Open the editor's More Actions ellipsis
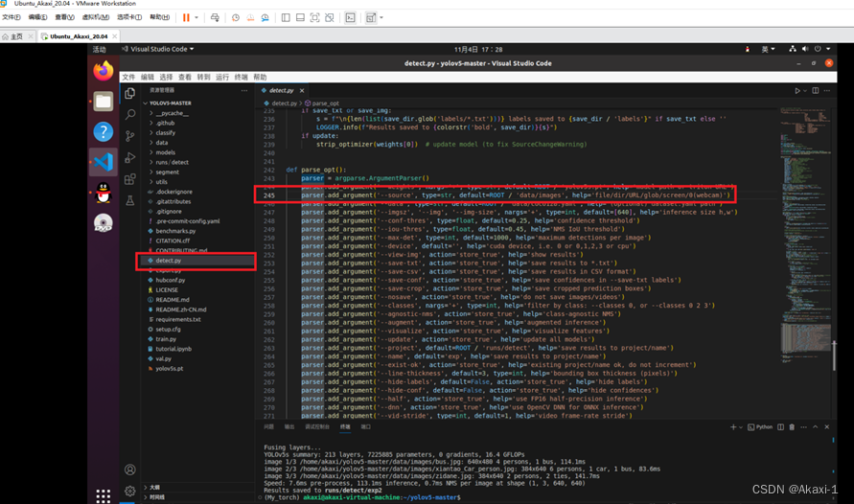This screenshot has width=854, height=504. pyautogui.click(x=827, y=90)
